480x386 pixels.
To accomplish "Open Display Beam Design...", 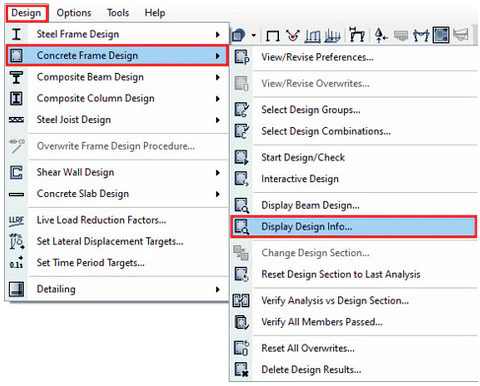I will coord(354,205).
